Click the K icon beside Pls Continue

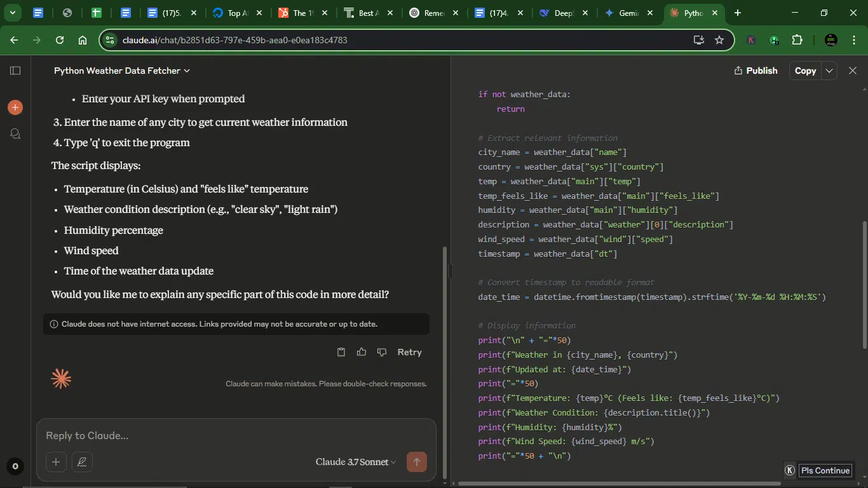click(790, 470)
